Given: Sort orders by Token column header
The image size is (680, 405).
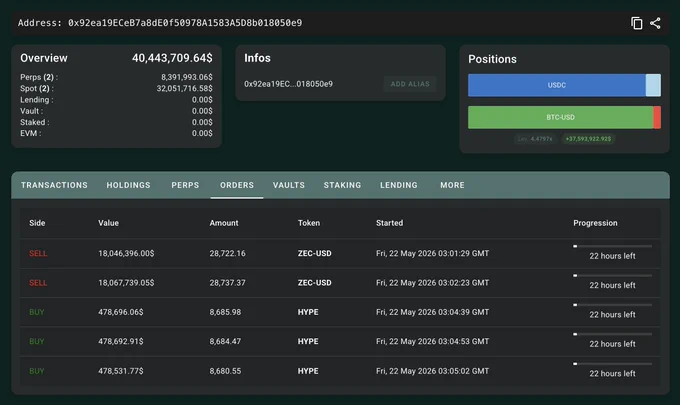Looking at the screenshot, I should [x=309, y=223].
